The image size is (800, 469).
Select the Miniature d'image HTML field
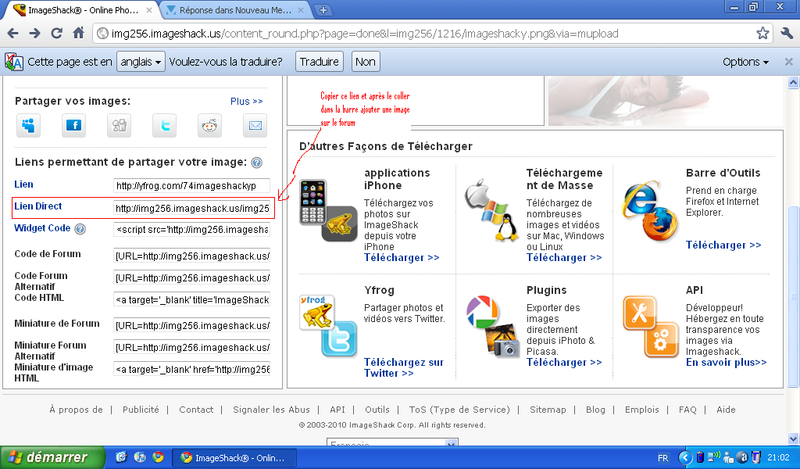tap(191, 369)
